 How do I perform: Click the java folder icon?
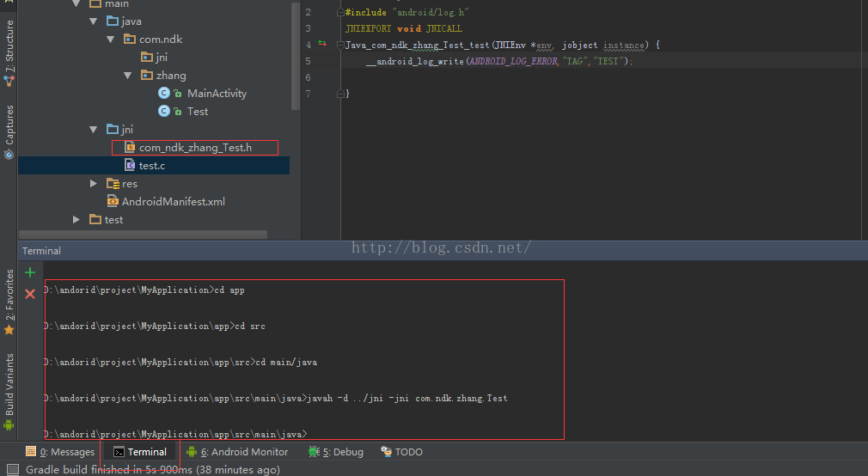click(113, 21)
